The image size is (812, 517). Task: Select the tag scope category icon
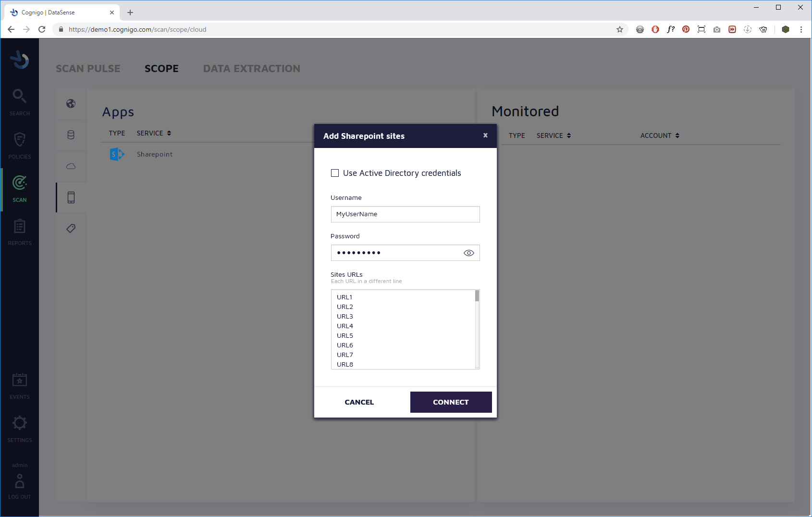(71, 228)
